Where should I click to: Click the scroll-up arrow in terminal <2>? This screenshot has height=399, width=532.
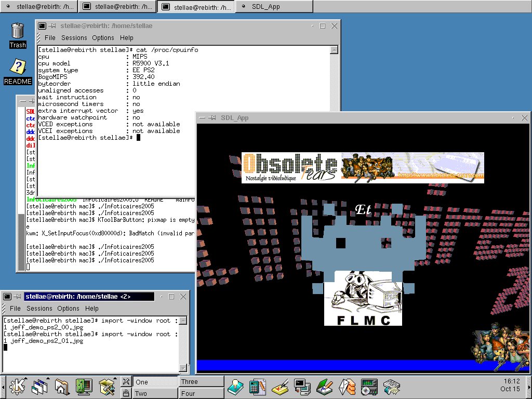pos(183,321)
